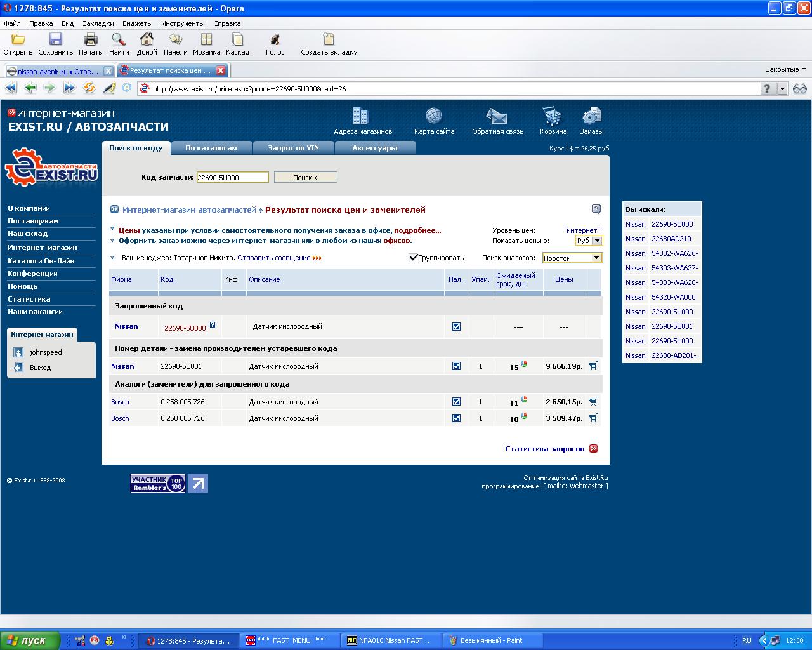Sort table by the Цены column header
The width and height of the screenshot is (812, 650).
pos(564,279)
